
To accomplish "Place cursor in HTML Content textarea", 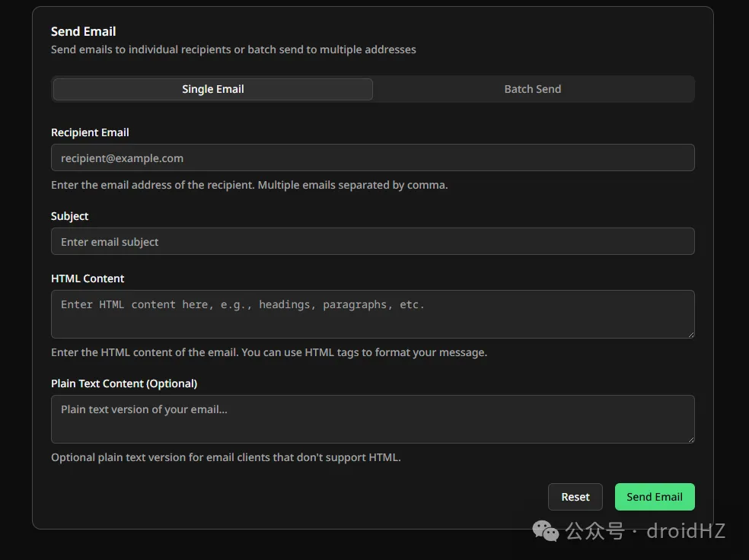I will (372, 313).
